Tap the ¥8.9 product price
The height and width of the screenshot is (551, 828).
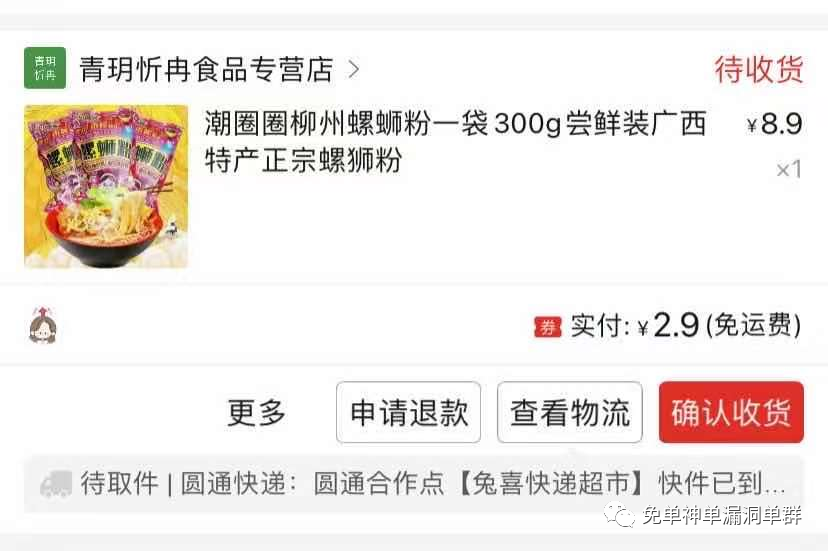pos(775,124)
